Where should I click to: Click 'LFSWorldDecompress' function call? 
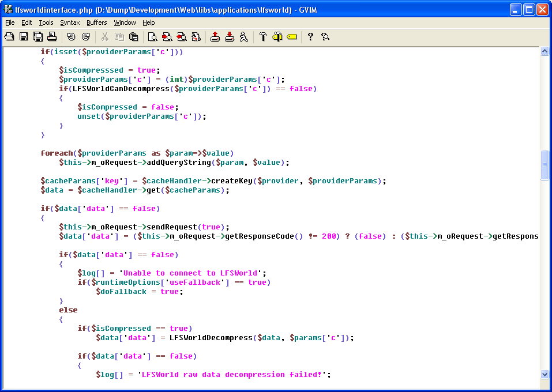pyautogui.click(x=211, y=337)
